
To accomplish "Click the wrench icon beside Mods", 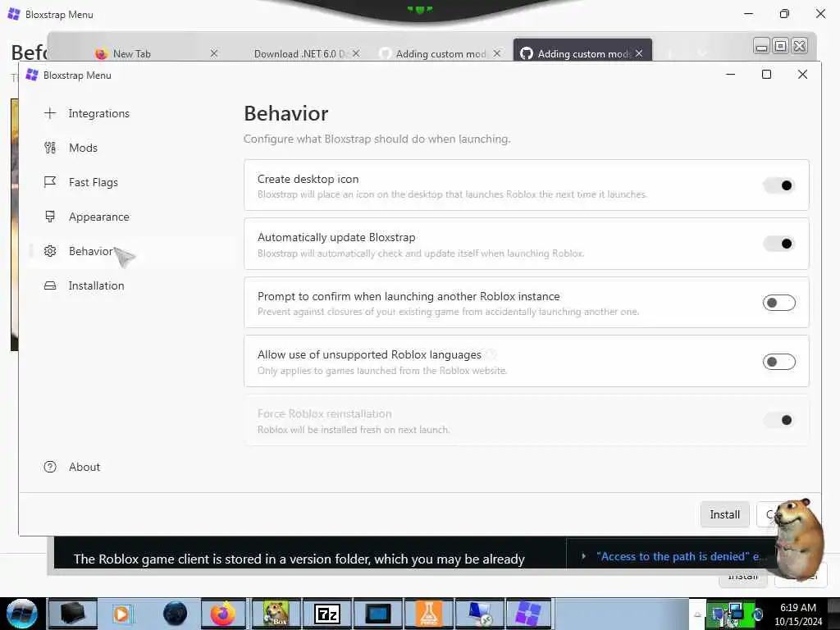I will pyautogui.click(x=50, y=148).
